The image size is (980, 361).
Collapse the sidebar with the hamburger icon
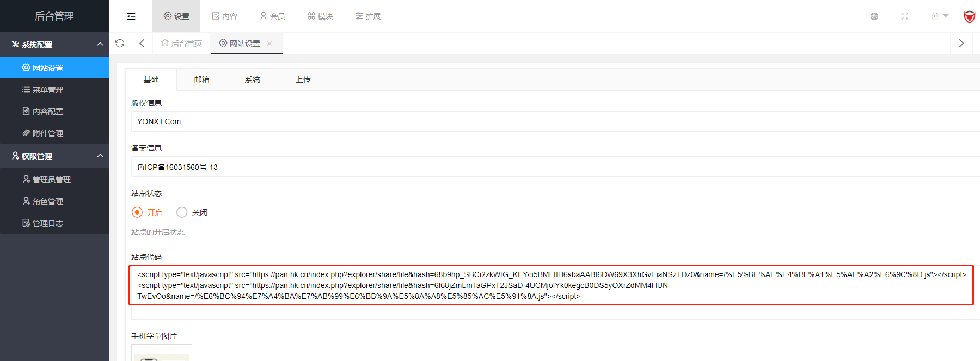click(x=131, y=16)
